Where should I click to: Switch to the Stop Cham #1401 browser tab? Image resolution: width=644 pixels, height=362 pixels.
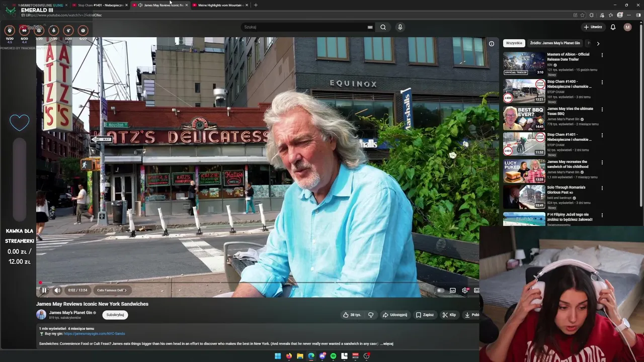[x=100, y=5]
